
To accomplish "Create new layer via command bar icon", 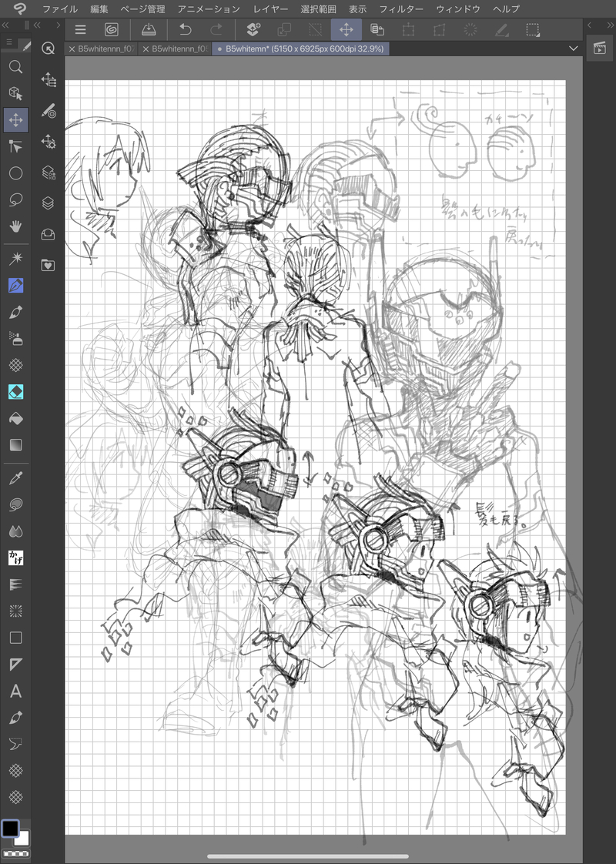I will pos(253,29).
